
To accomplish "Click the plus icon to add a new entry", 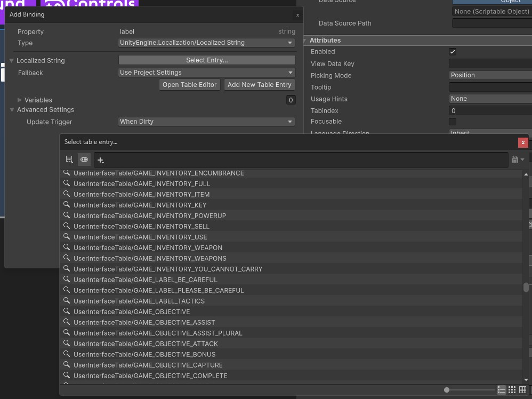I will (x=100, y=160).
